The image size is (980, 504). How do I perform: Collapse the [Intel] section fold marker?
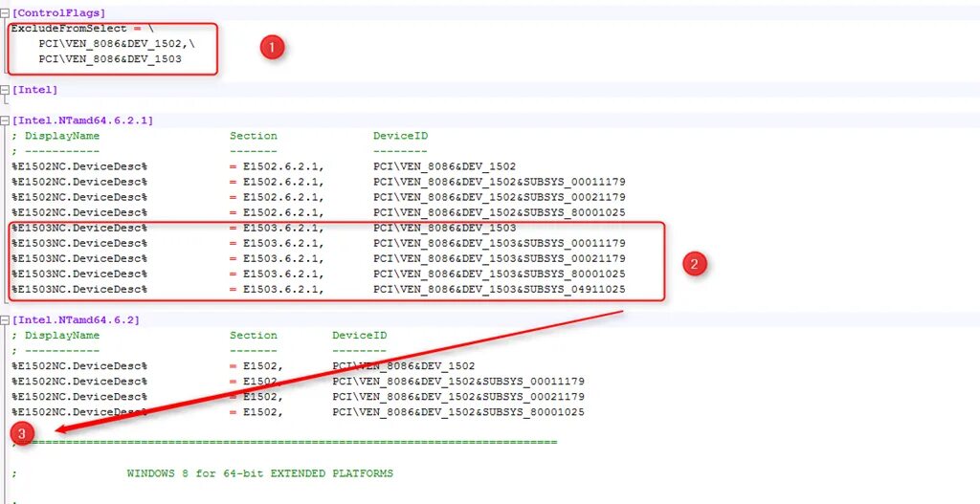coord(5,90)
